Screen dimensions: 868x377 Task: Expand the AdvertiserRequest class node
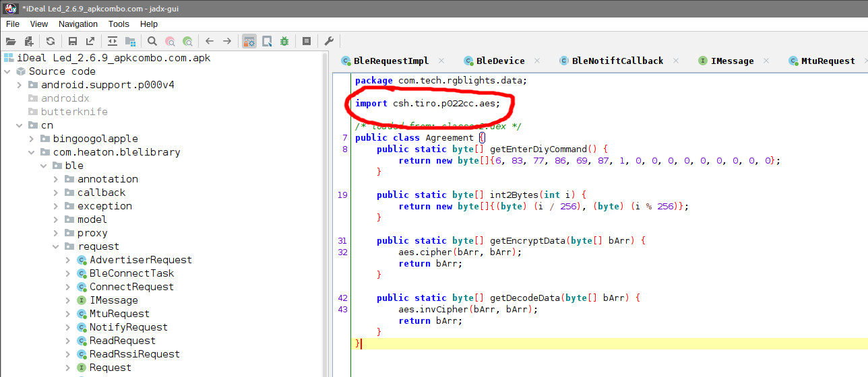click(x=68, y=260)
